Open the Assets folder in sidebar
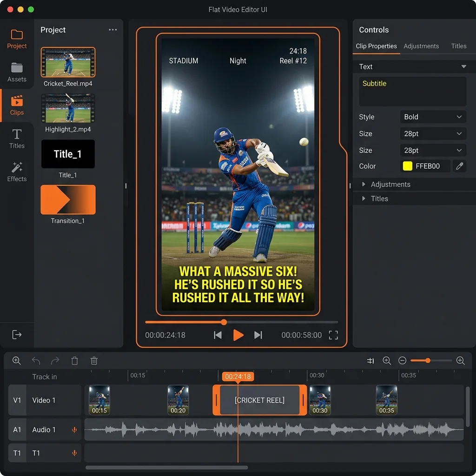Screen dimensions: 476x476 pos(17,72)
